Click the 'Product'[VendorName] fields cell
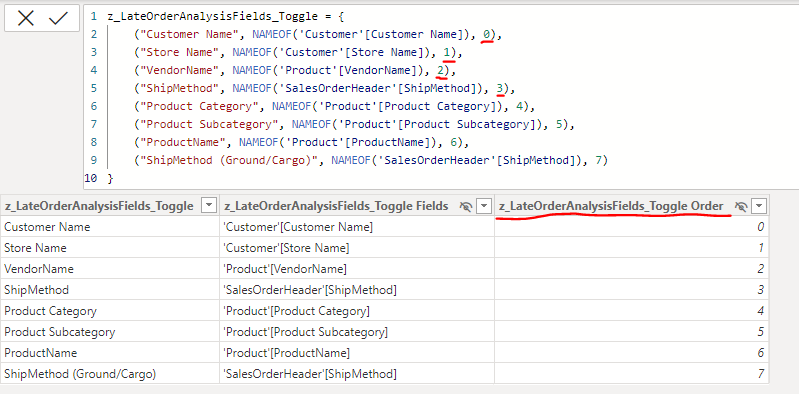The image size is (799, 394). [x=357, y=269]
